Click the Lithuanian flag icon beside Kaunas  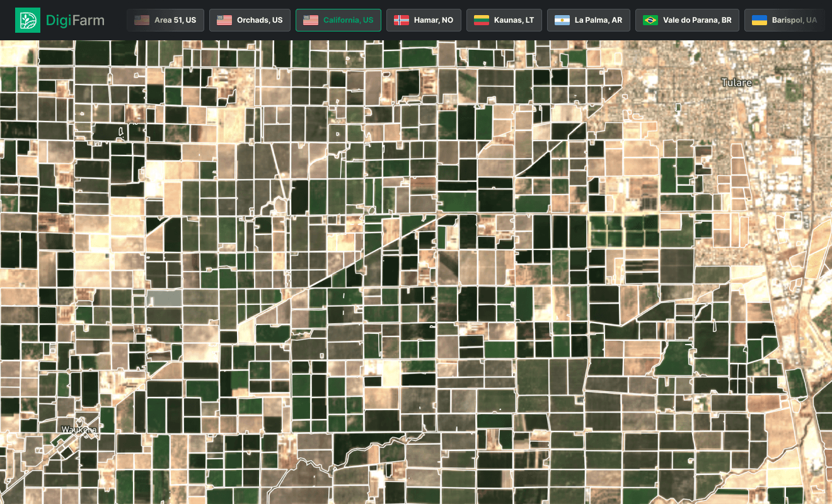(480, 20)
